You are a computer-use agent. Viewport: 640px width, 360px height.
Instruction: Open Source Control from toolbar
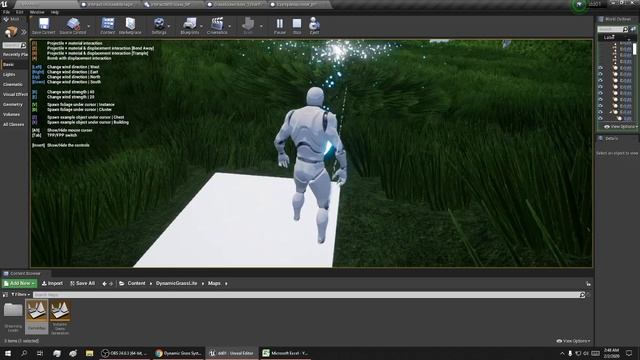point(73,26)
